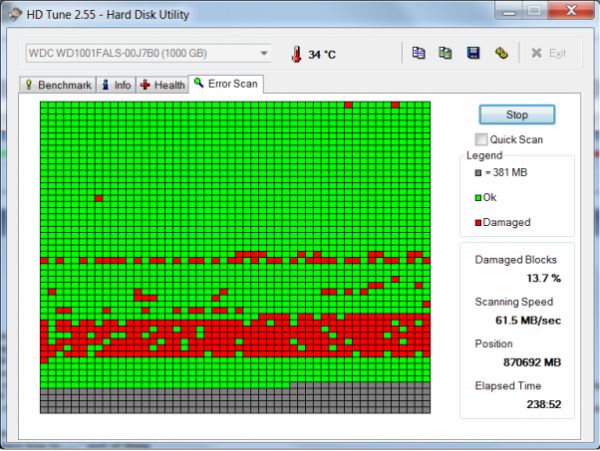This screenshot has width=600, height=451.
Task: Click the gray 381 MB legend swatch
Action: coord(478,173)
